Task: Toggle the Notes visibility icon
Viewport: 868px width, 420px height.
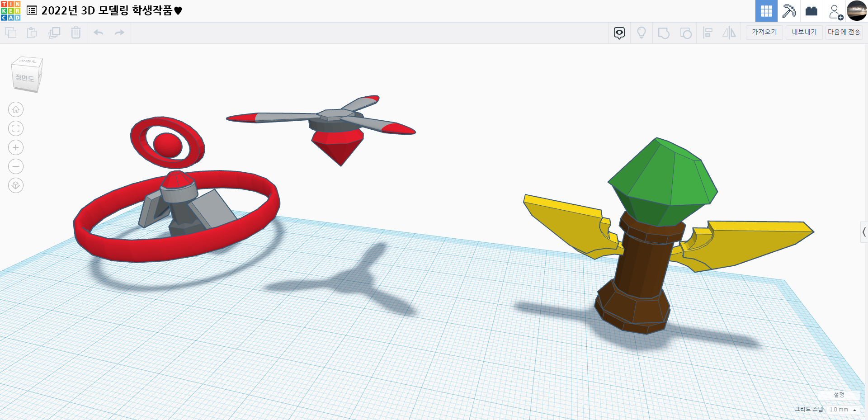Action: pyautogui.click(x=619, y=33)
